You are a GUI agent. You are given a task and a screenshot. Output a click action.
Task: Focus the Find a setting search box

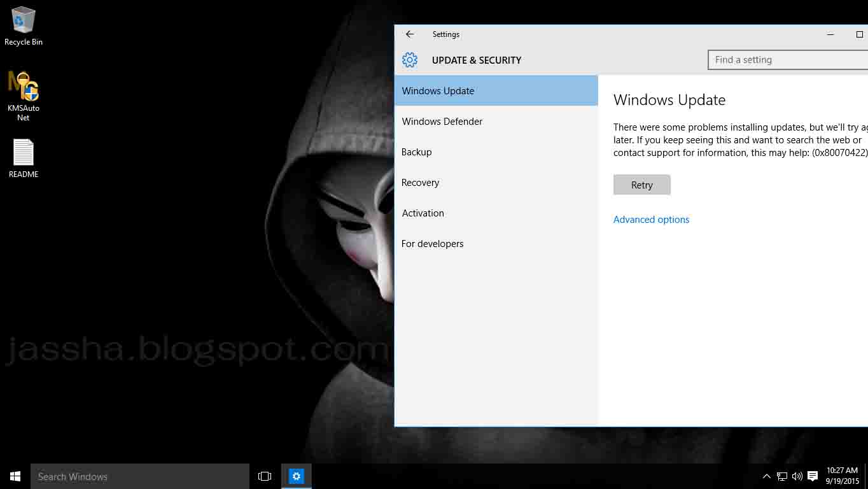click(x=788, y=60)
